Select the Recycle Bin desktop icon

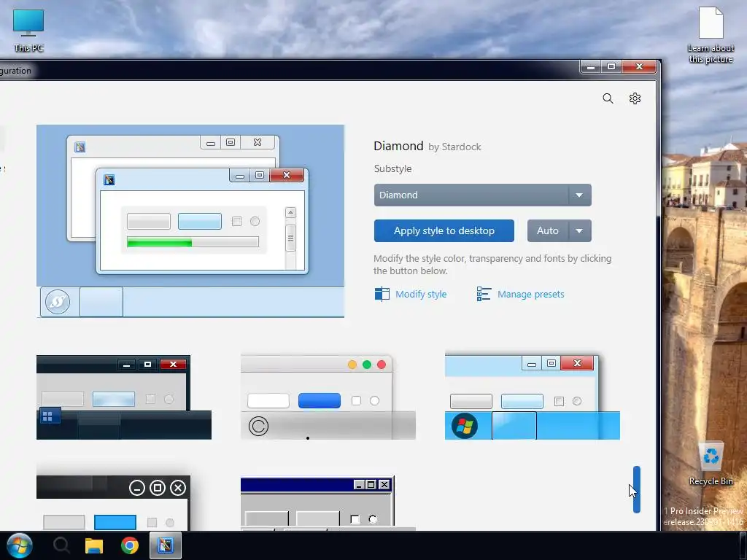(x=711, y=464)
